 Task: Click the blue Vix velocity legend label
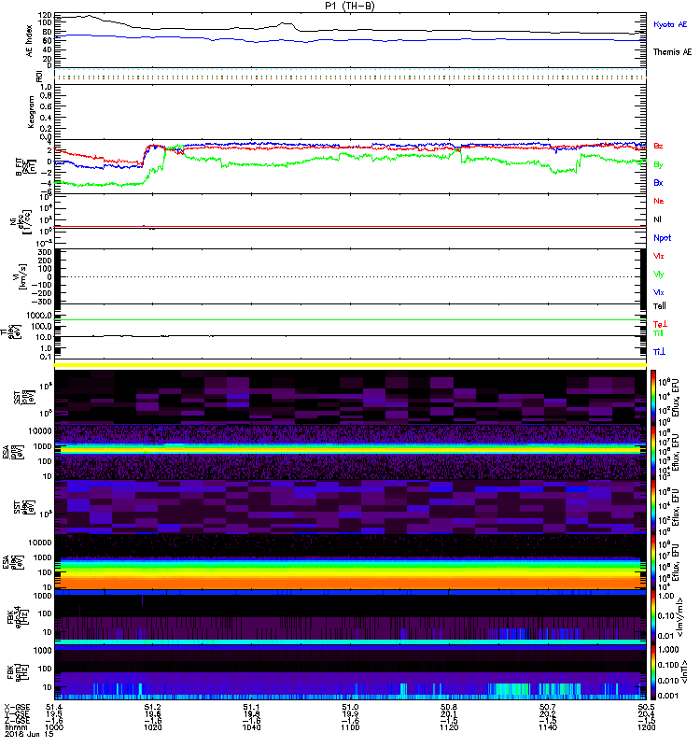(x=659, y=292)
